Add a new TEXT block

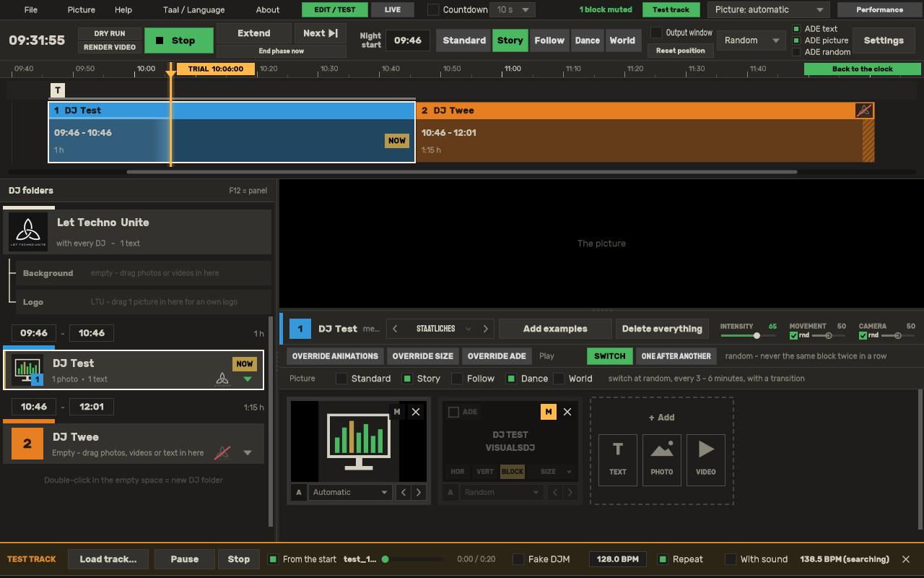[618, 460]
